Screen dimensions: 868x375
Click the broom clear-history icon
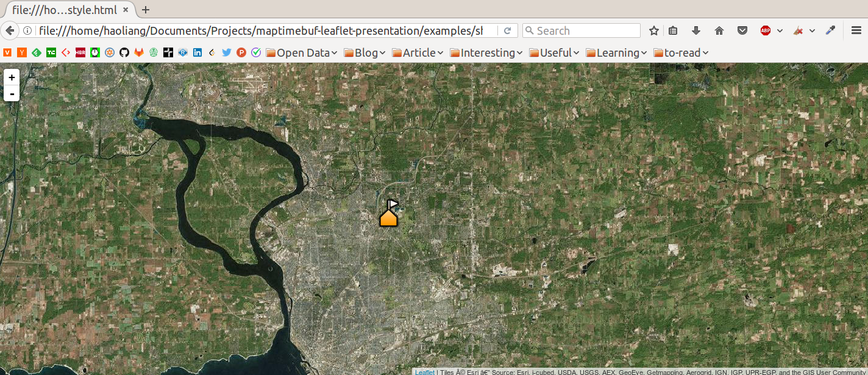click(x=798, y=30)
